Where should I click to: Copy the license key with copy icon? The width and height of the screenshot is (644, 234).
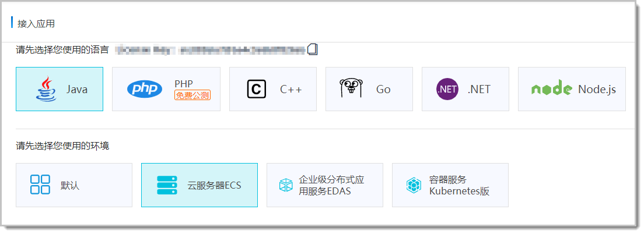pos(313,49)
